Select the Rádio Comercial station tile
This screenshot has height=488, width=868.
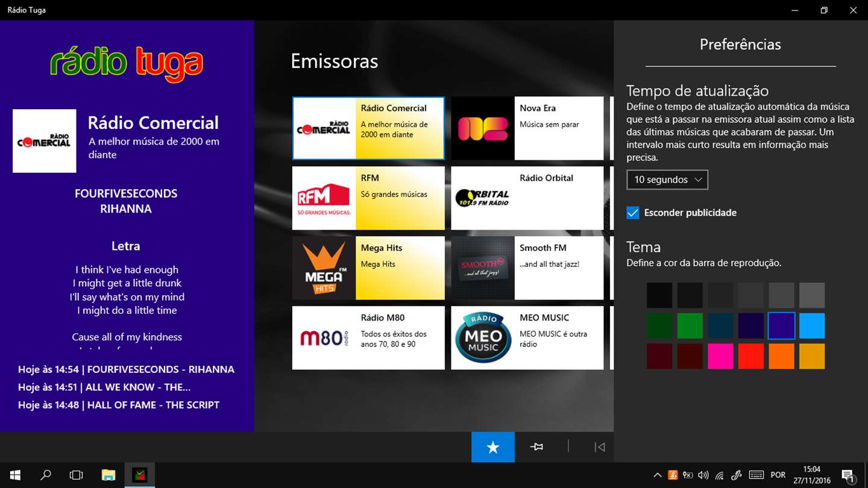[368, 128]
